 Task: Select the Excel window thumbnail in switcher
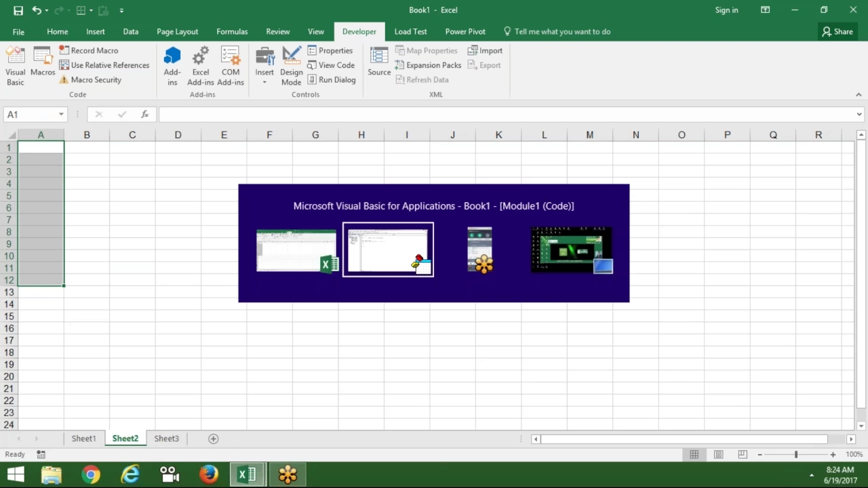[x=297, y=251]
